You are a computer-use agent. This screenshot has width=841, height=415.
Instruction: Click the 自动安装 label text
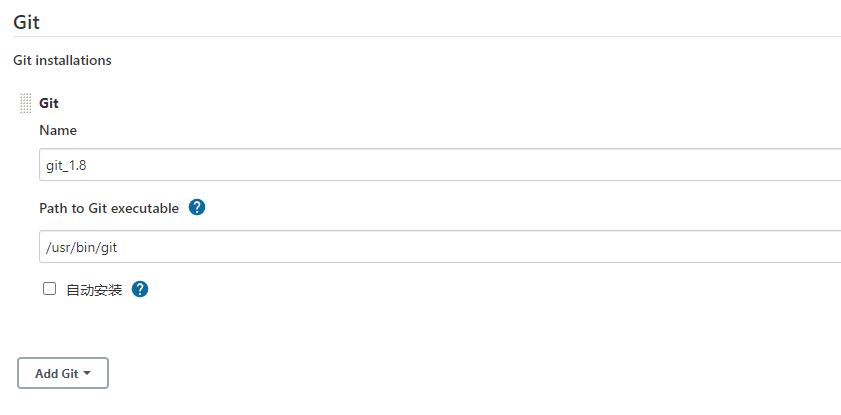pos(94,290)
